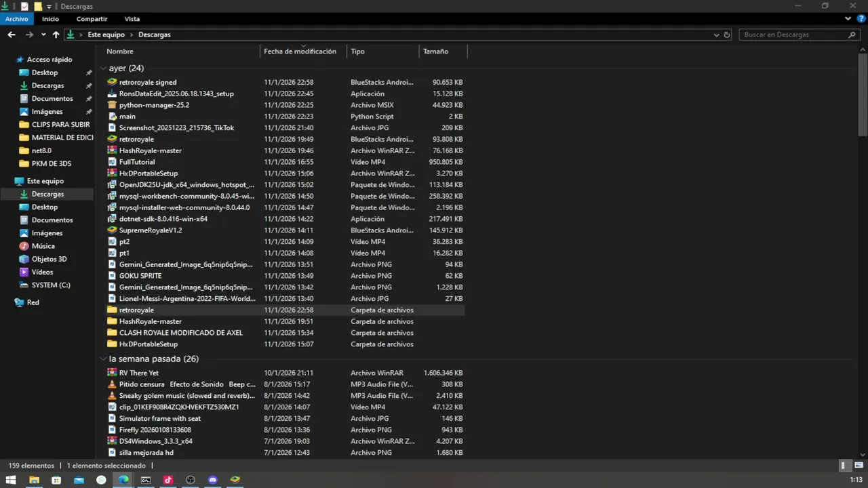Open the Vista ribbon tab
The height and width of the screenshot is (488, 868).
(132, 19)
